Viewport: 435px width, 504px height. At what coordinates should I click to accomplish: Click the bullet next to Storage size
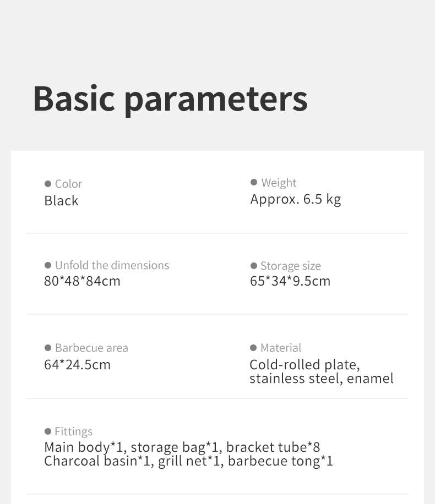254,266
